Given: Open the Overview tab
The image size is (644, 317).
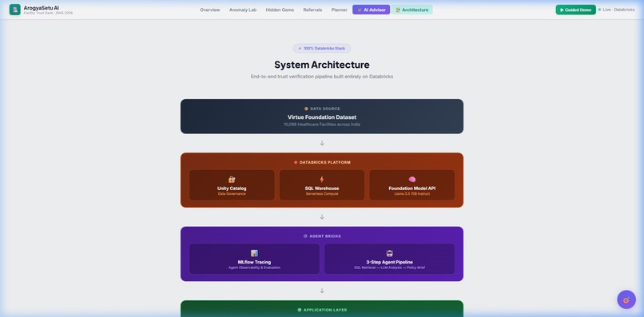Looking at the screenshot, I should [x=210, y=10].
